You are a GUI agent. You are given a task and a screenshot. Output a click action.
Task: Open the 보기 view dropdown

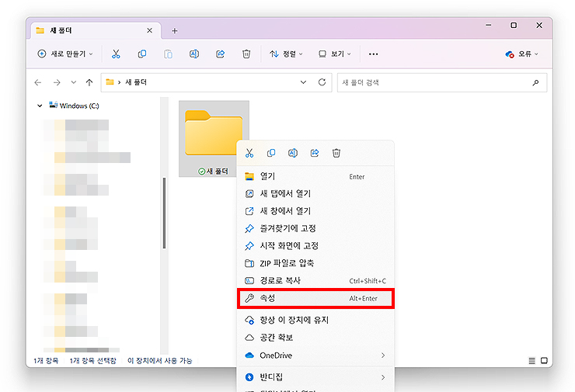click(x=334, y=54)
